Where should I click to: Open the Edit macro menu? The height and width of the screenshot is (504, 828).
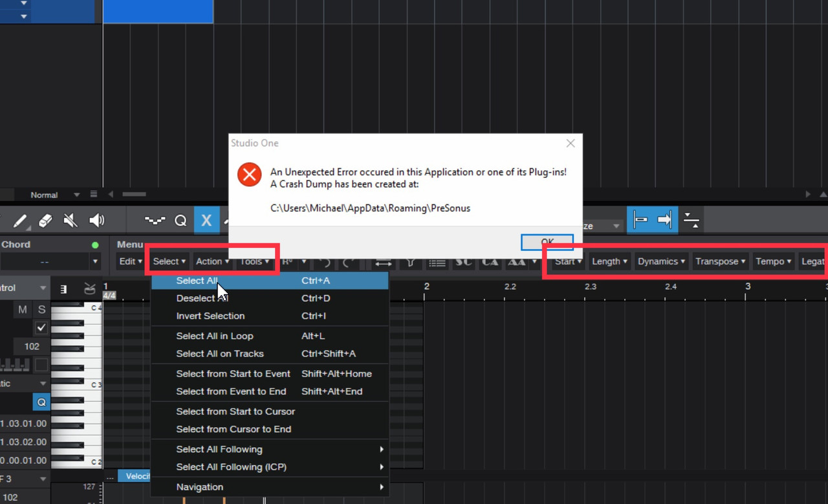point(131,261)
